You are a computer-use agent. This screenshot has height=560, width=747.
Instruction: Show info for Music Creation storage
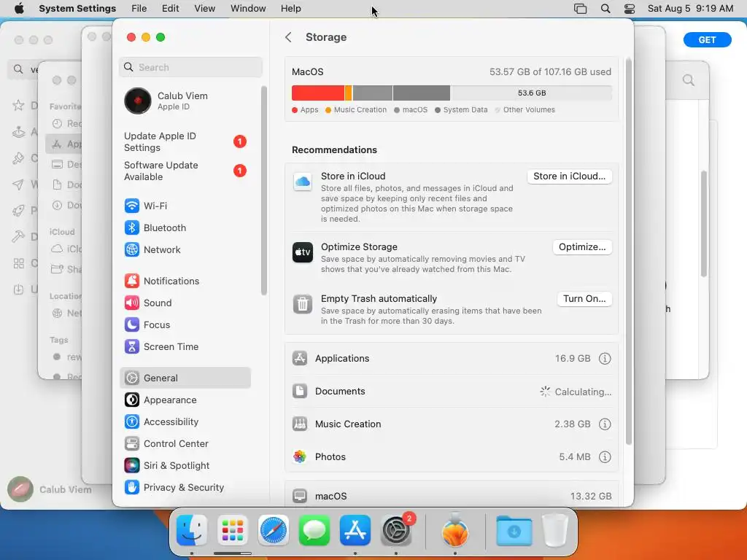tap(605, 424)
